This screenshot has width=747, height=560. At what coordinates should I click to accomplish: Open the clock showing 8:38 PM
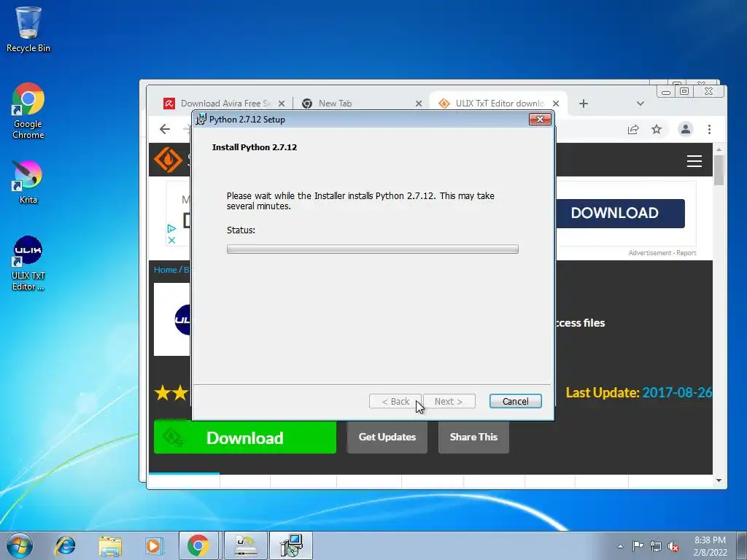point(710,546)
